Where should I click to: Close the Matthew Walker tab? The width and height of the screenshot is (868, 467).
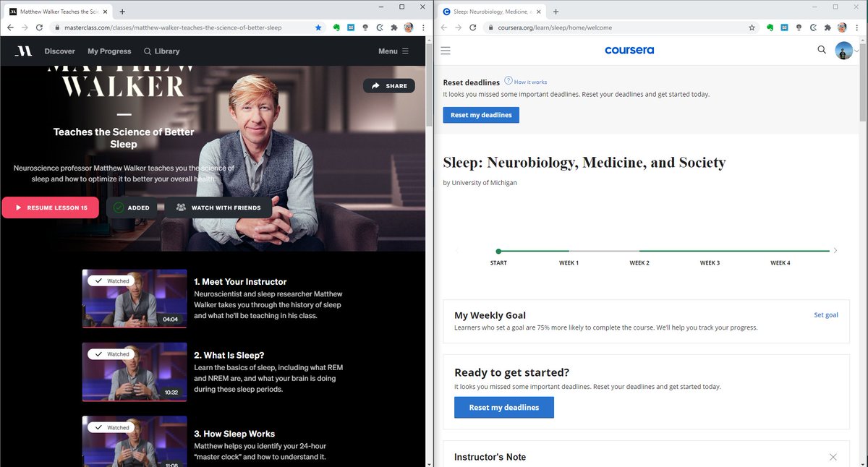point(104,12)
